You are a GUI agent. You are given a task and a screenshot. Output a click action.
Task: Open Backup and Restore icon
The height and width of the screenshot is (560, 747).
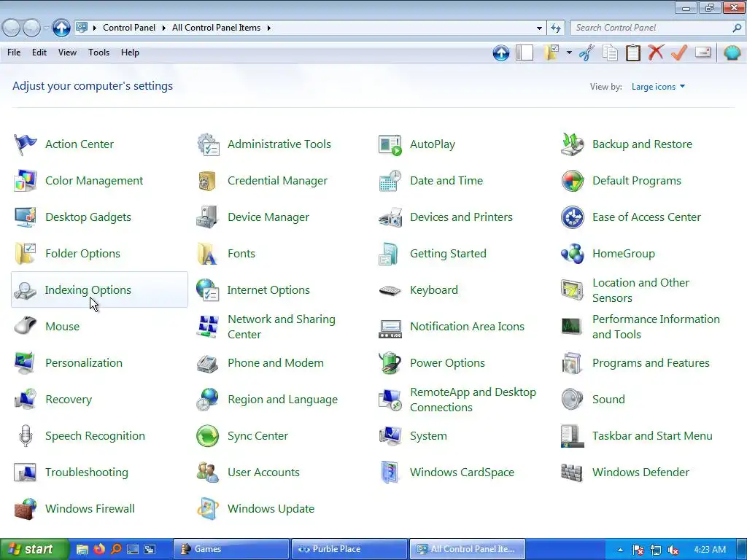click(572, 144)
